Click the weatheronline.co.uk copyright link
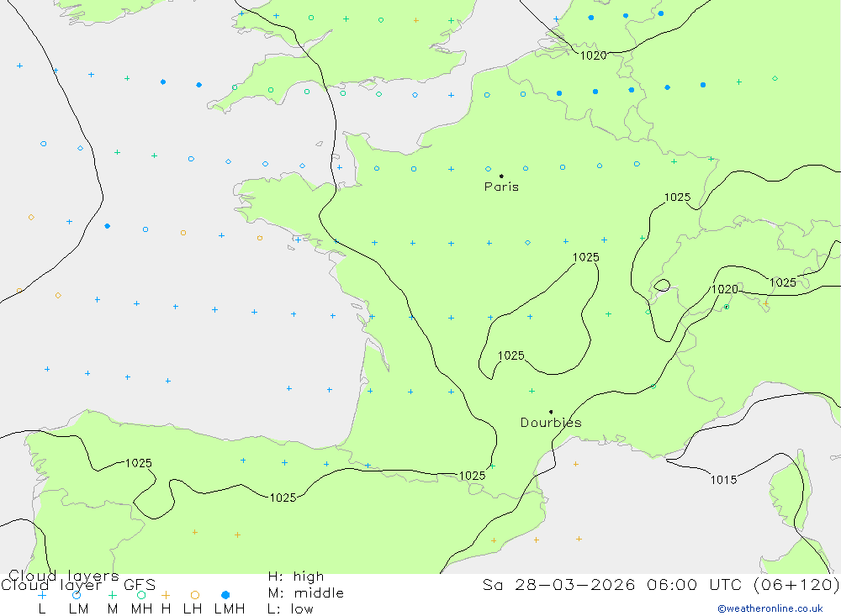Screen dimensions: 841x616 click(x=770, y=608)
